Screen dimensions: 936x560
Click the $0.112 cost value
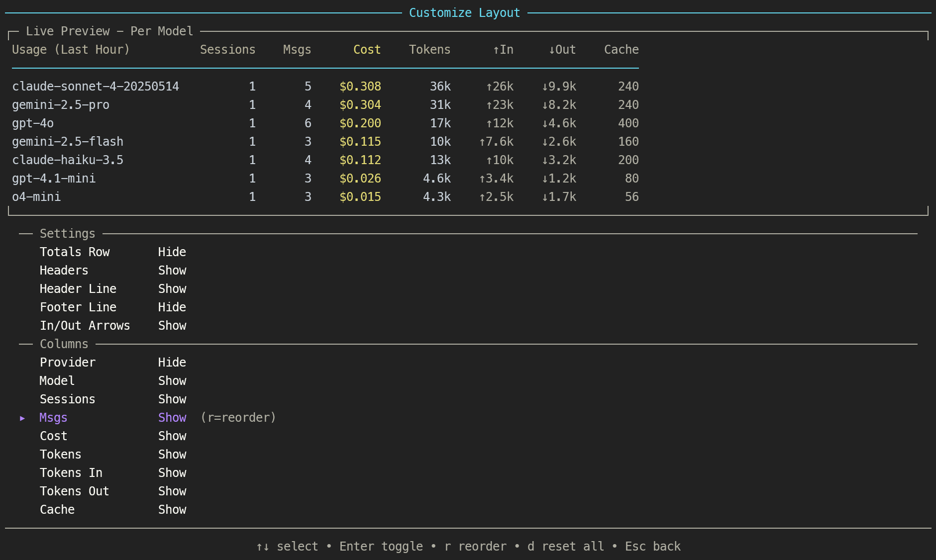[360, 160]
